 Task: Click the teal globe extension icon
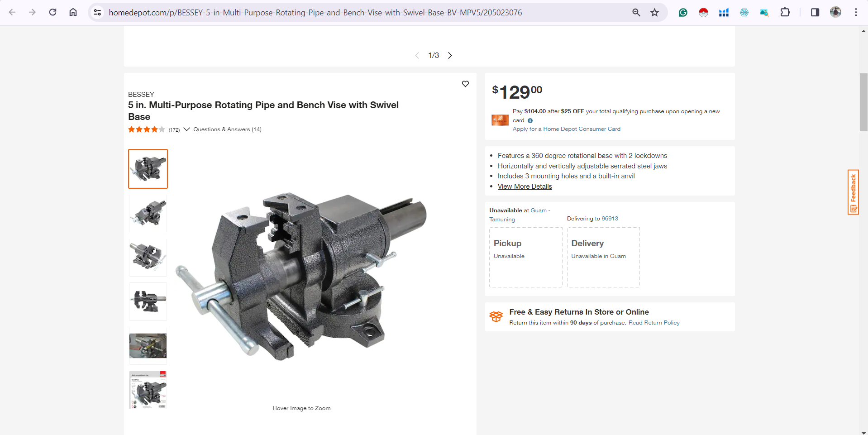click(x=744, y=12)
